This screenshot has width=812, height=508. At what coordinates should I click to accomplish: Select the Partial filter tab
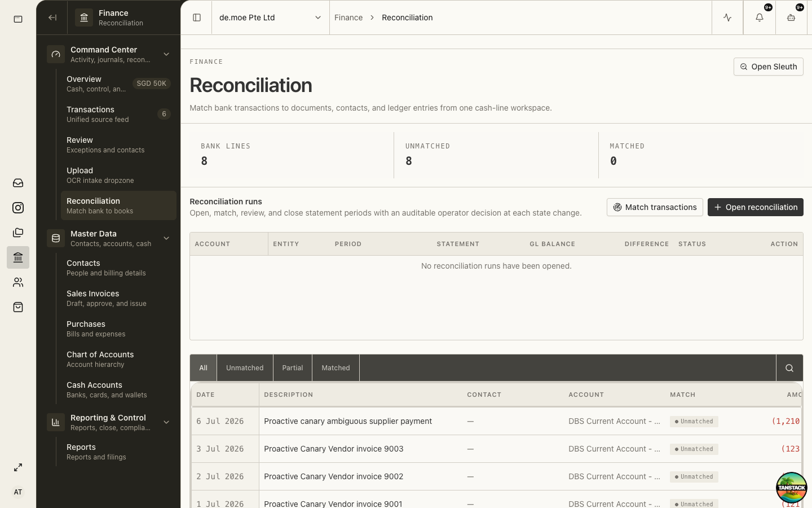pos(293,368)
